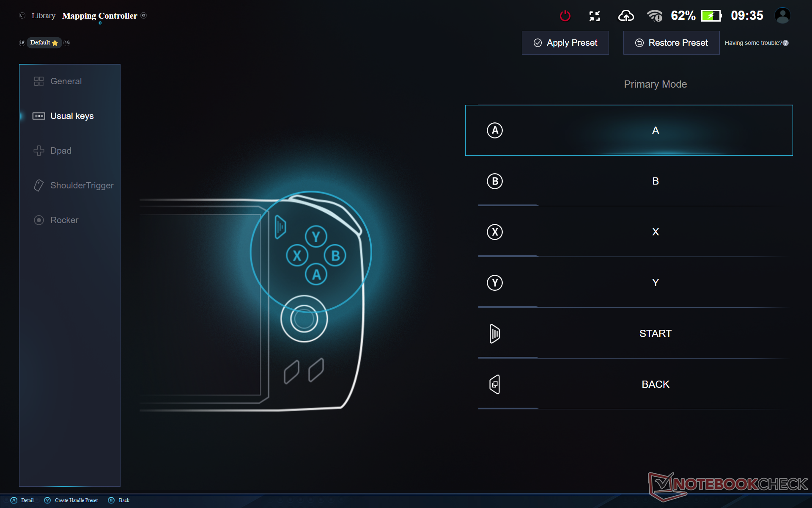Open the START key mapping row

[635, 334]
